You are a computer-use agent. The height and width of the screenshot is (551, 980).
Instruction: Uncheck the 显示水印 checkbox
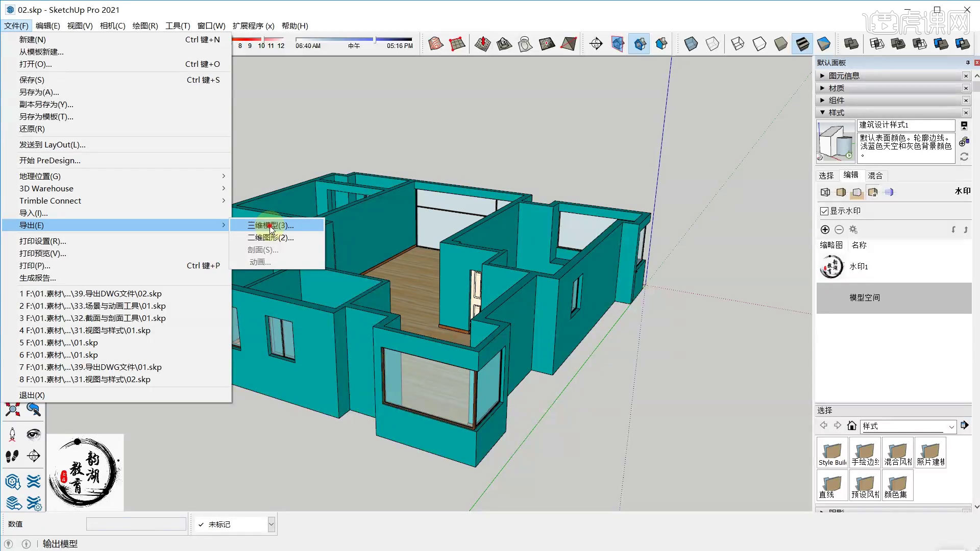pyautogui.click(x=824, y=211)
